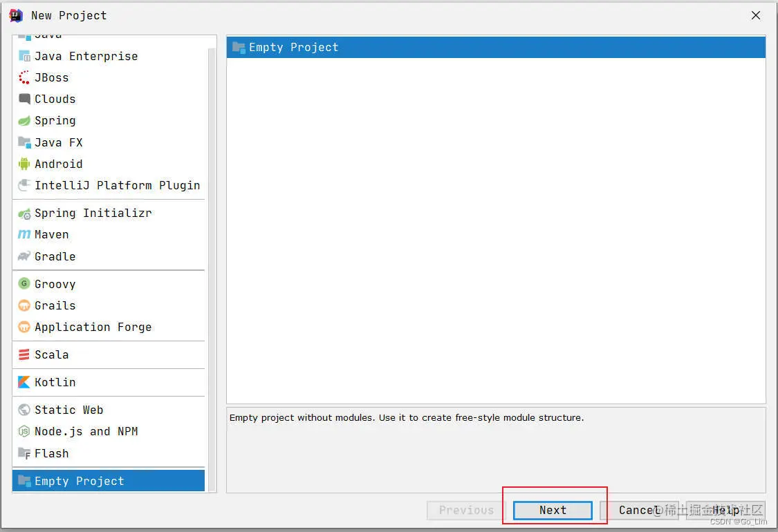
Task: Click the IntelliJ IDEA logo in title bar
Action: pyautogui.click(x=16, y=15)
